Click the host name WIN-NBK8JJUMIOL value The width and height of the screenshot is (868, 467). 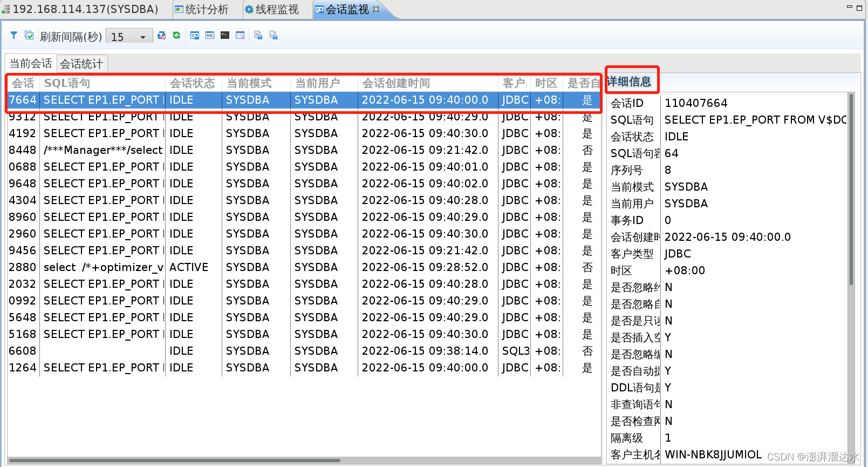(x=713, y=455)
